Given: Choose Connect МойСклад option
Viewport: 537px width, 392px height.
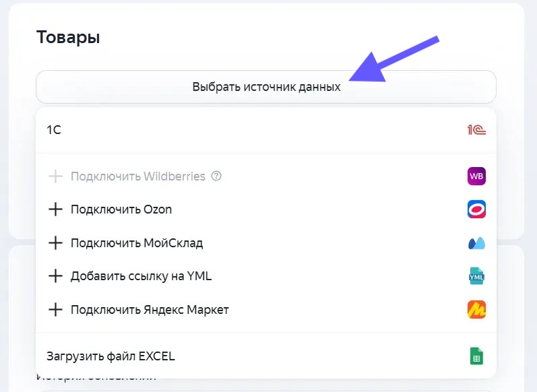Looking at the screenshot, I should [266, 243].
